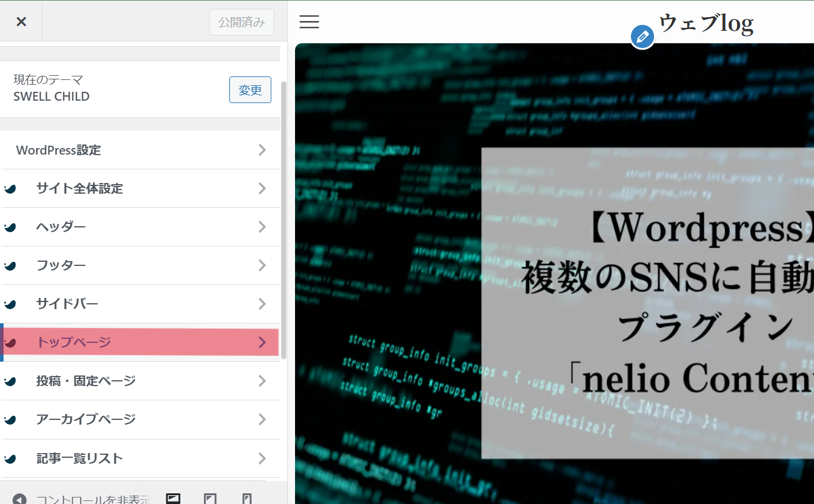Viewport: 814px width, 504px height.
Task: Expand フッター using its chevron arrow
Action: click(262, 265)
